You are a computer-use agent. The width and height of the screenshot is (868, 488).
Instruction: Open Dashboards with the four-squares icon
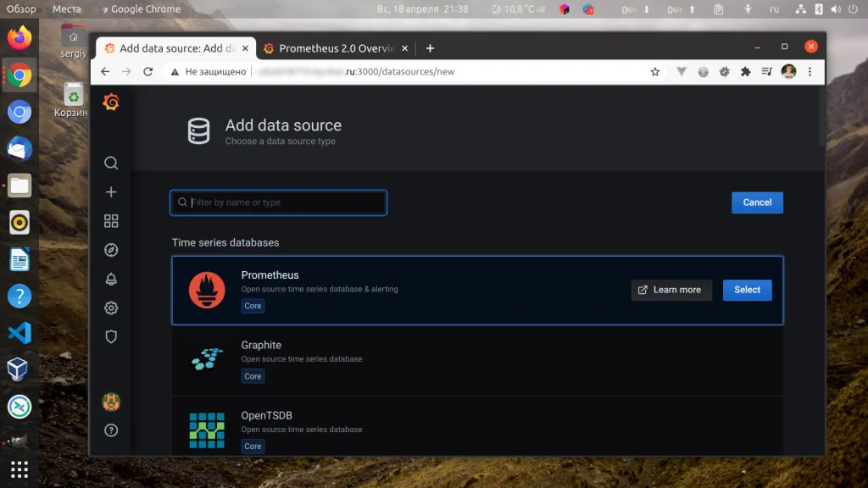coord(111,220)
